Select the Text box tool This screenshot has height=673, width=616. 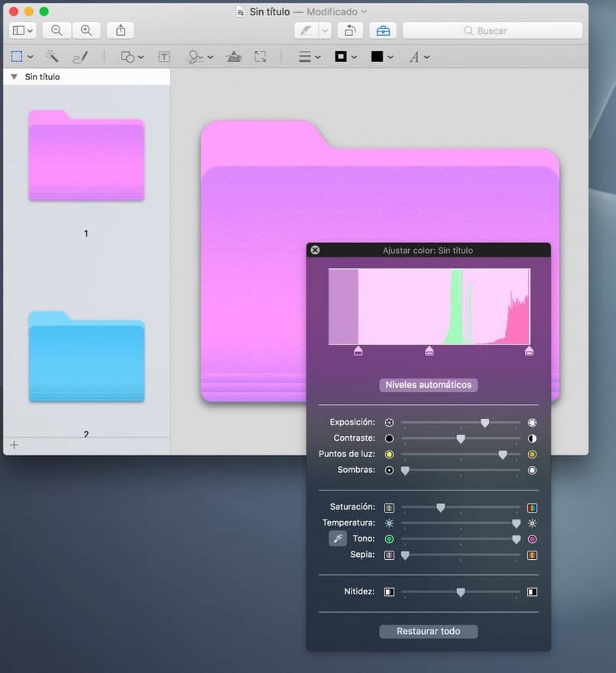[x=164, y=57]
